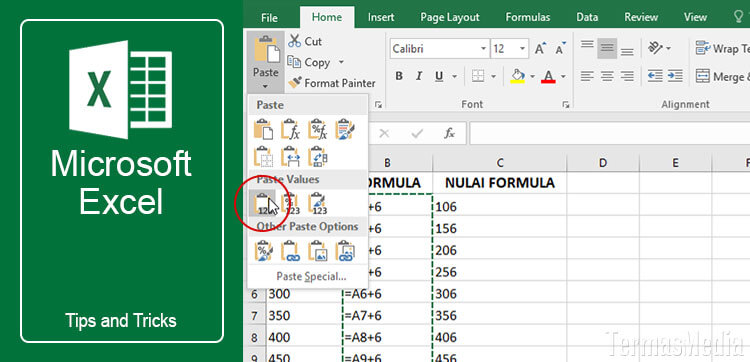Choose the No Borders paste icon

click(x=263, y=156)
